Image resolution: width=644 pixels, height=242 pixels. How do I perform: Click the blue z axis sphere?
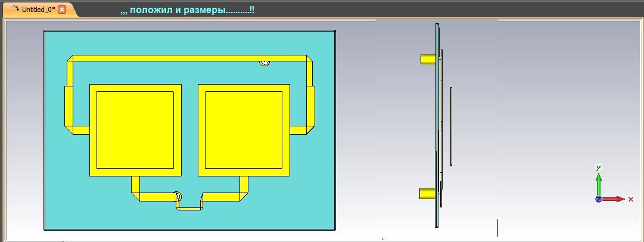coord(598,199)
